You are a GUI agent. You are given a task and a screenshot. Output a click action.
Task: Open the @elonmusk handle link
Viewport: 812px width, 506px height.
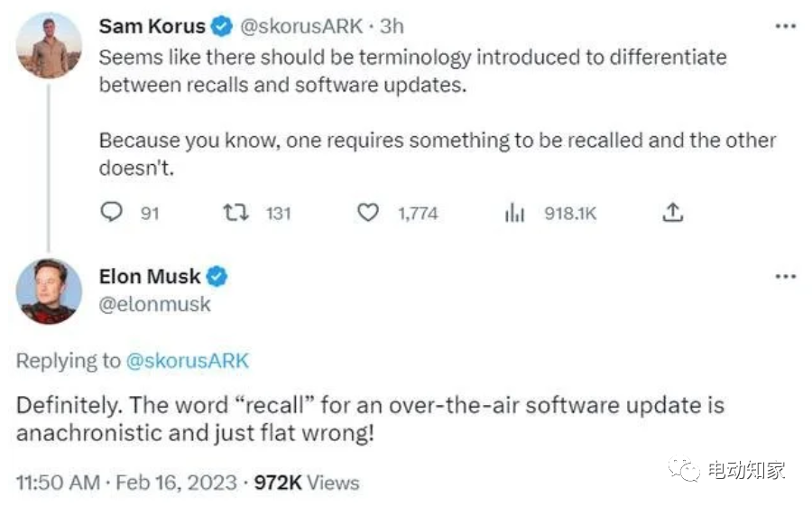(154, 304)
